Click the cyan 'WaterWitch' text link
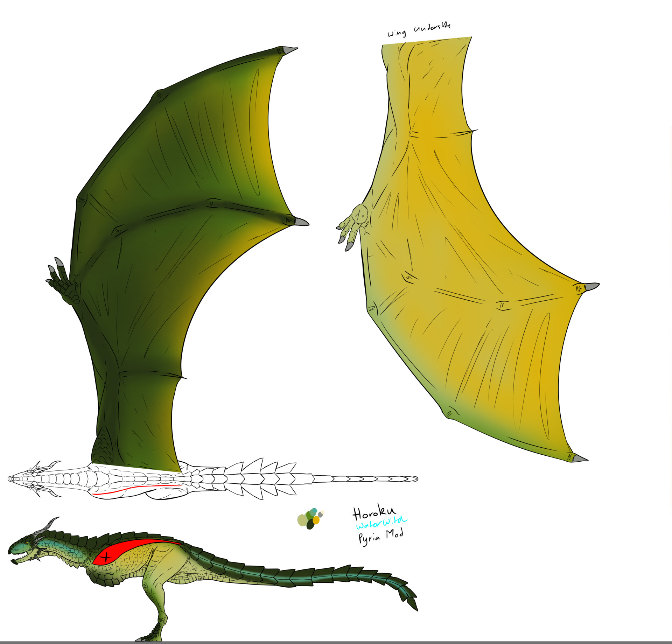The image size is (672, 644). 382,523
